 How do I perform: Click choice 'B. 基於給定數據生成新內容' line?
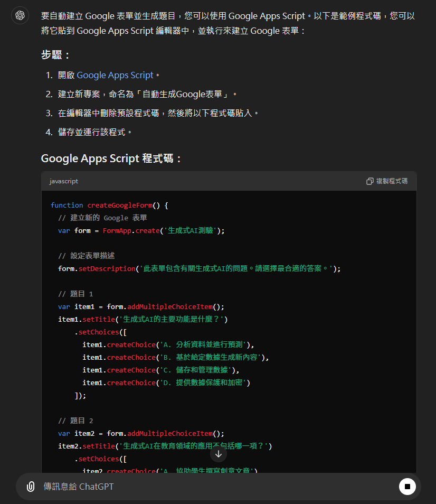(x=176, y=358)
